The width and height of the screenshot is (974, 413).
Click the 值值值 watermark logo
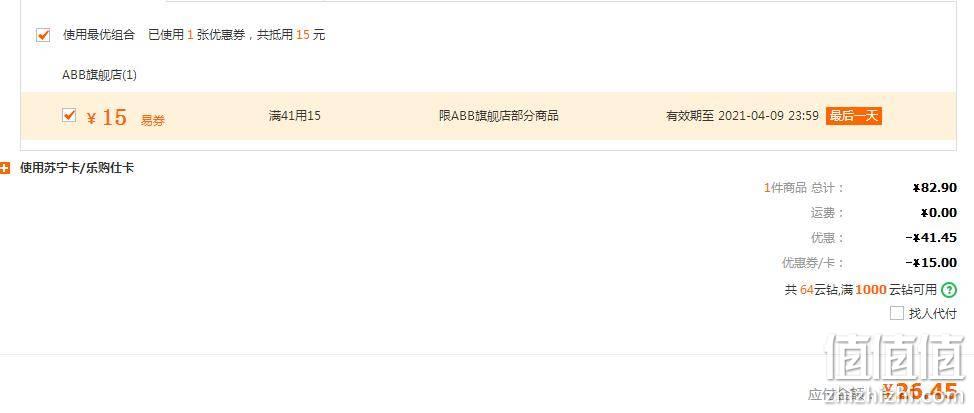pyautogui.click(x=894, y=358)
